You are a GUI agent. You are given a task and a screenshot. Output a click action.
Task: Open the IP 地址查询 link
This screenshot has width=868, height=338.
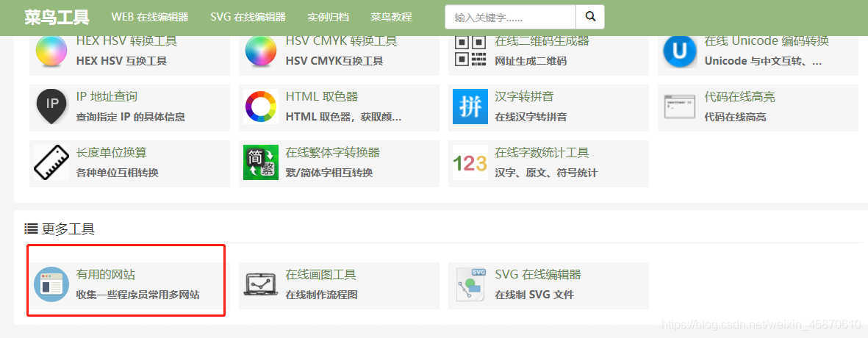[107, 97]
